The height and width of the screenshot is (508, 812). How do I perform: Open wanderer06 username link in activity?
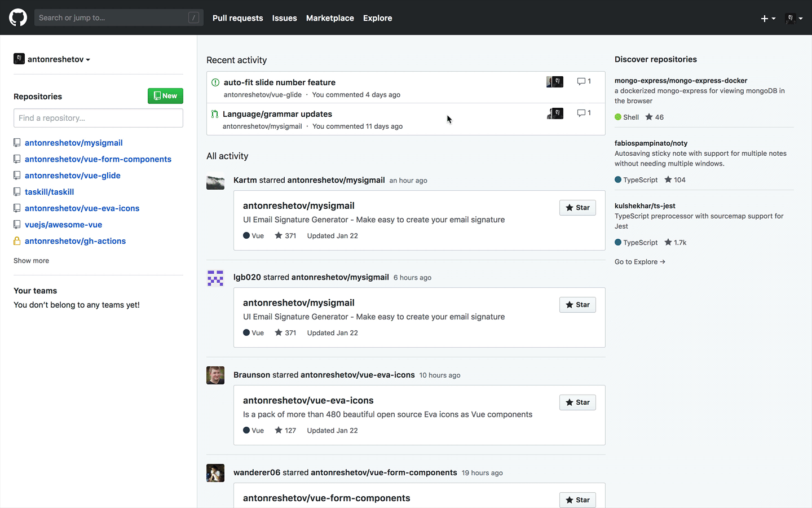[x=257, y=472]
